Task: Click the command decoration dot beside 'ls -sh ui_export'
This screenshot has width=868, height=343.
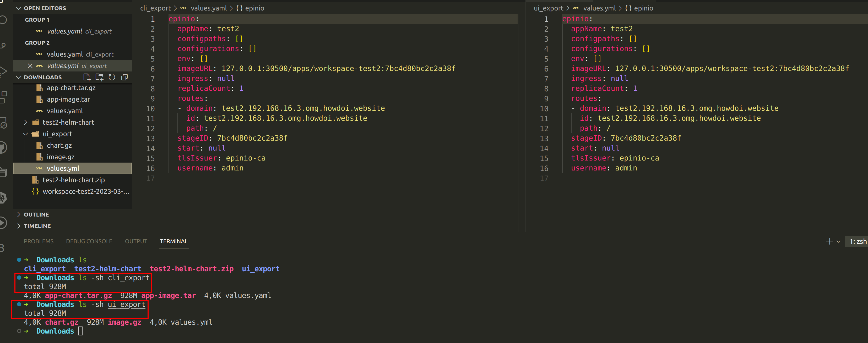Action: pyautogui.click(x=19, y=304)
